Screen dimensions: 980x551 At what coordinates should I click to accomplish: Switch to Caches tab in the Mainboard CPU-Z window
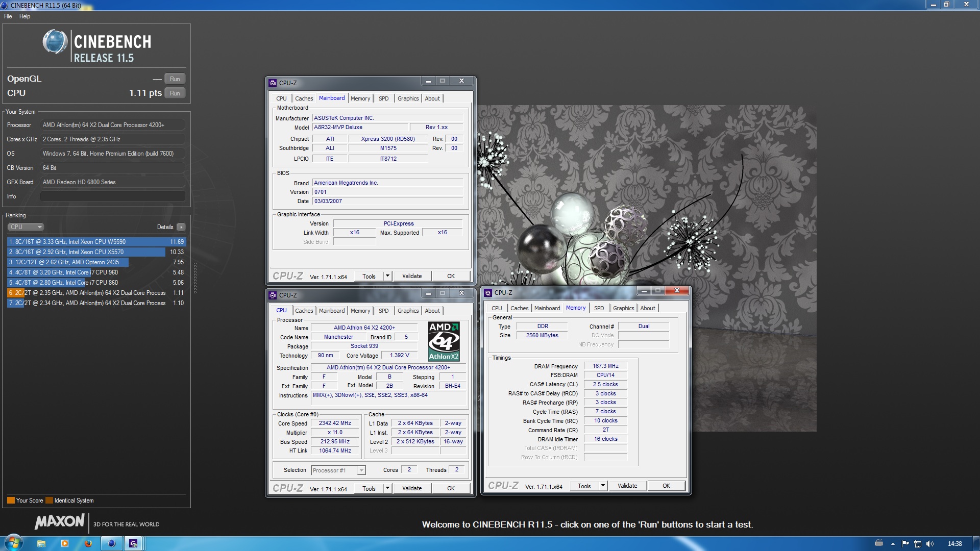(304, 98)
